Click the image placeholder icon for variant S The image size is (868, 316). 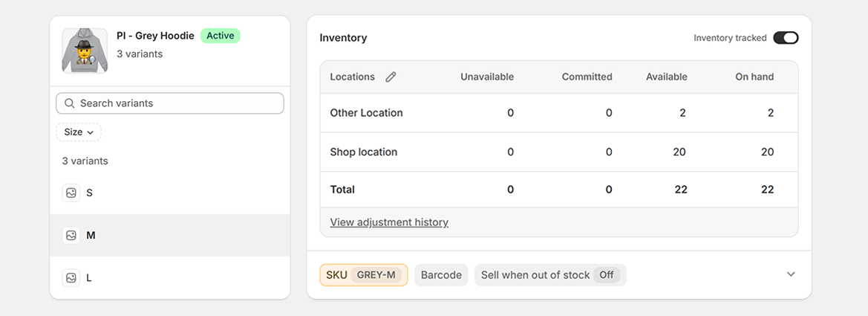coord(71,193)
